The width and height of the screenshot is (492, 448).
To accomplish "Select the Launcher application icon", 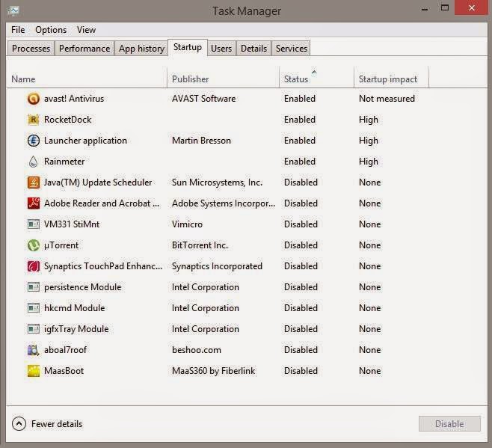I will [x=33, y=141].
